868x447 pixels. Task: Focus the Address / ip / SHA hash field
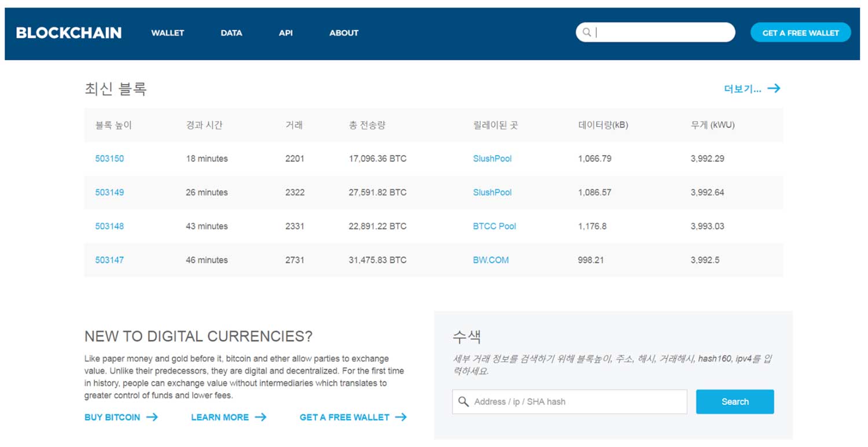(x=570, y=402)
